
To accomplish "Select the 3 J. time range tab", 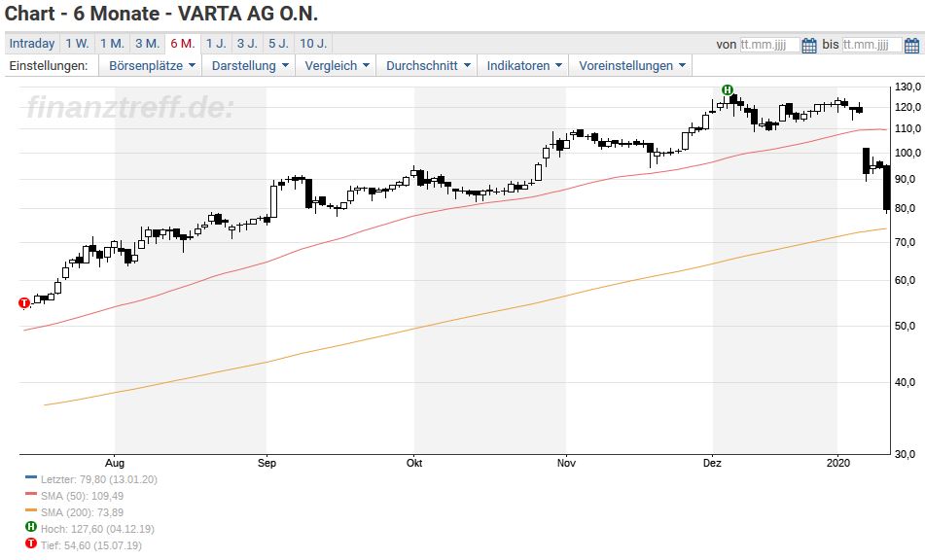I will pyautogui.click(x=247, y=44).
